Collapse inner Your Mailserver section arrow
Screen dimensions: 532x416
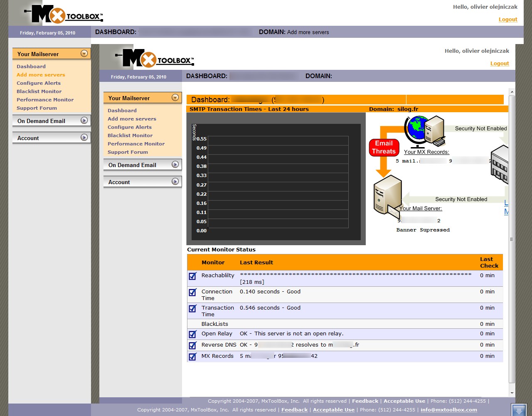(175, 97)
